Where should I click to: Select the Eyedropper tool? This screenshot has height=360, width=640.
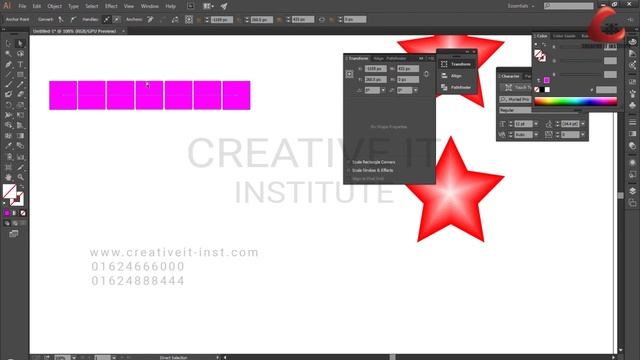pos(8,146)
